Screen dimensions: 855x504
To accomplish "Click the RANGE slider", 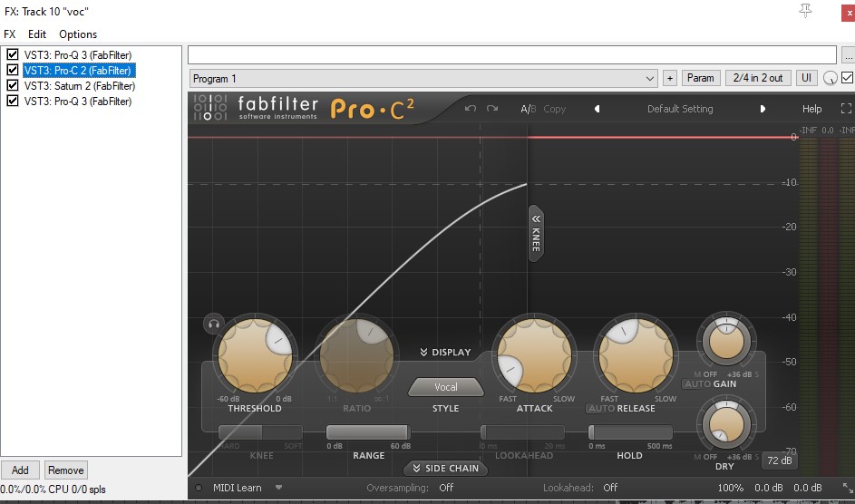I will point(368,432).
